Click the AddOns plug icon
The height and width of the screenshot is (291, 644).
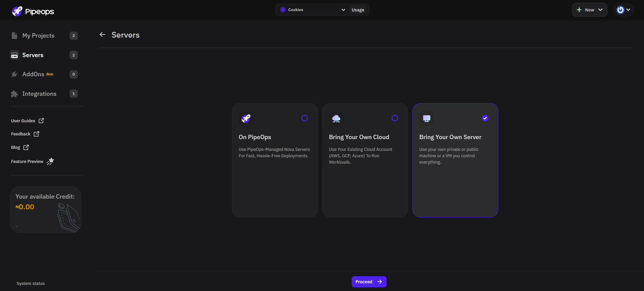[x=14, y=74]
